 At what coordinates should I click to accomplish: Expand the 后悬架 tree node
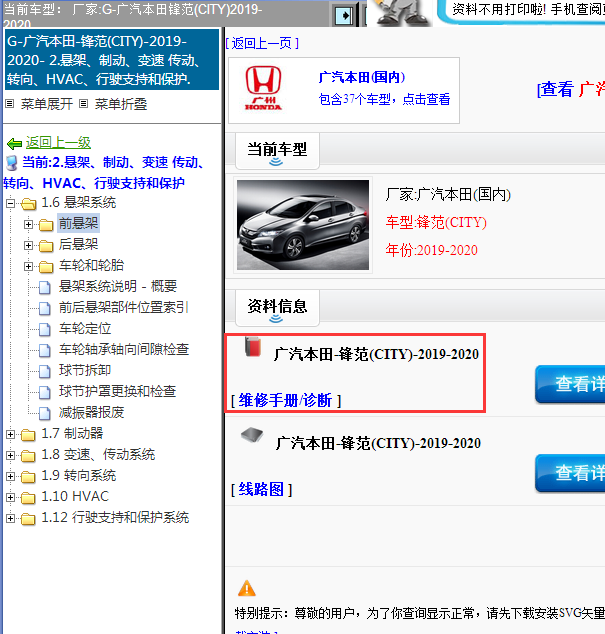click(x=28, y=245)
